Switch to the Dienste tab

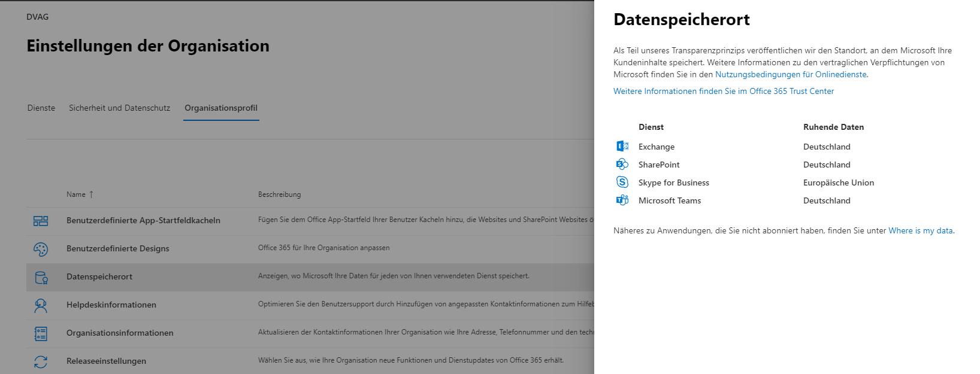point(41,108)
